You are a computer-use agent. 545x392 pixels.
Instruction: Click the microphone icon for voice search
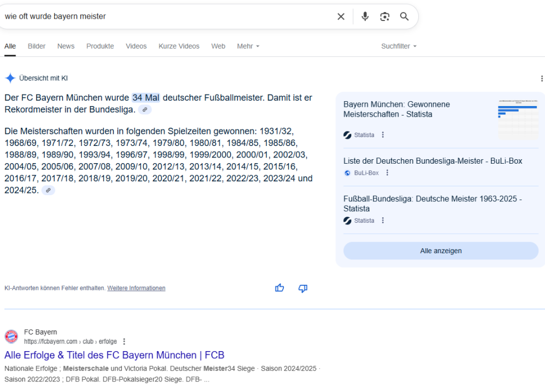[x=365, y=17]
